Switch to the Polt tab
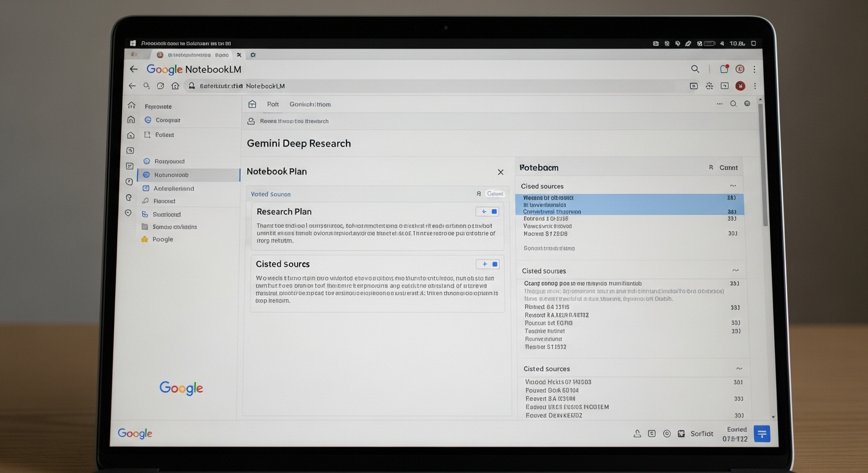Image resolution: width=868 pixels, height=473 pixels. click(x=272, y=105)
